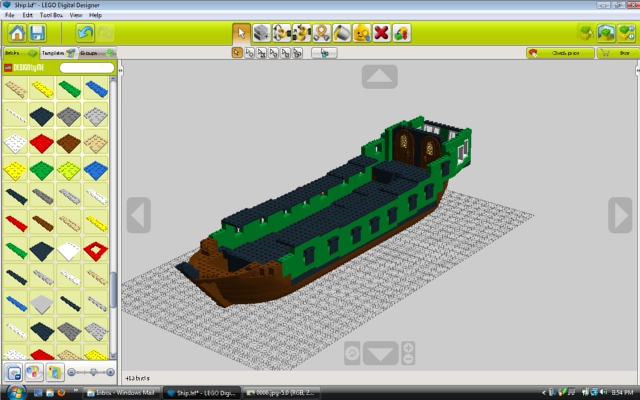Enable connected selection sub-tool

coord(262,53)
